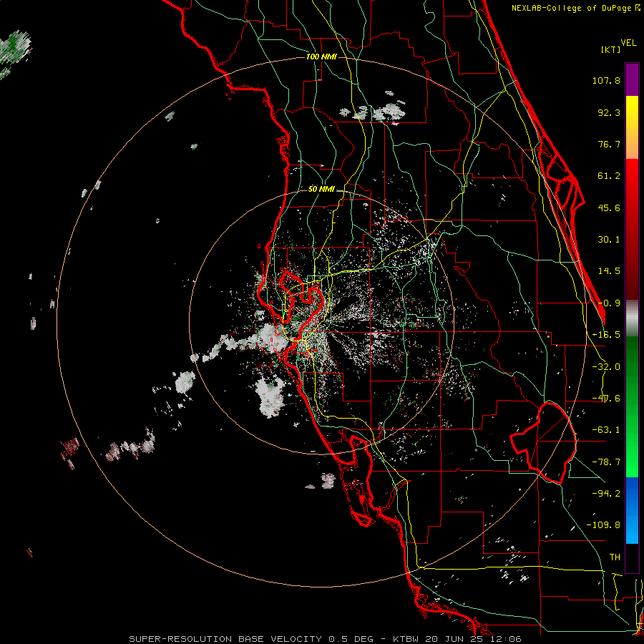Select the -0.9 velocity value
This screenshot has height=644, width=644.
coord(609,303)
